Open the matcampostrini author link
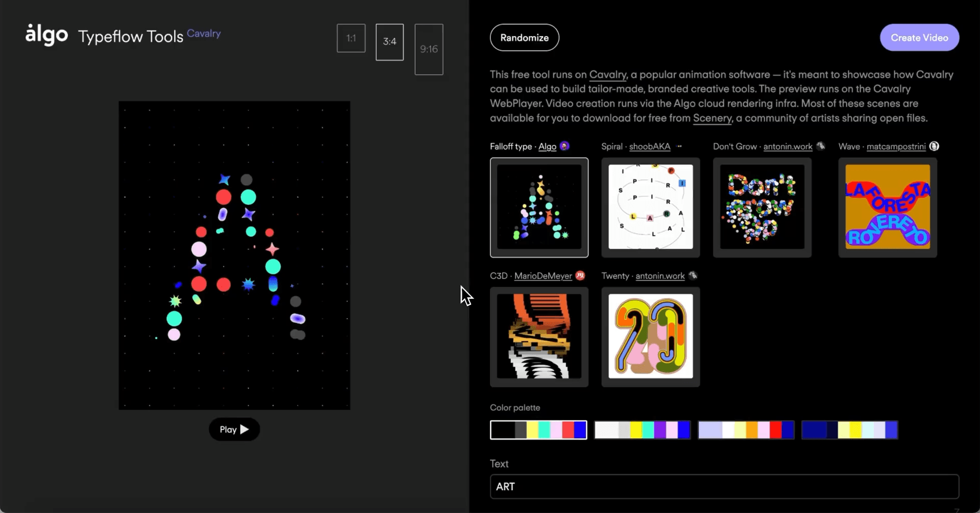The height and width of the screenshot is (513, 980). tap(896, 146)
